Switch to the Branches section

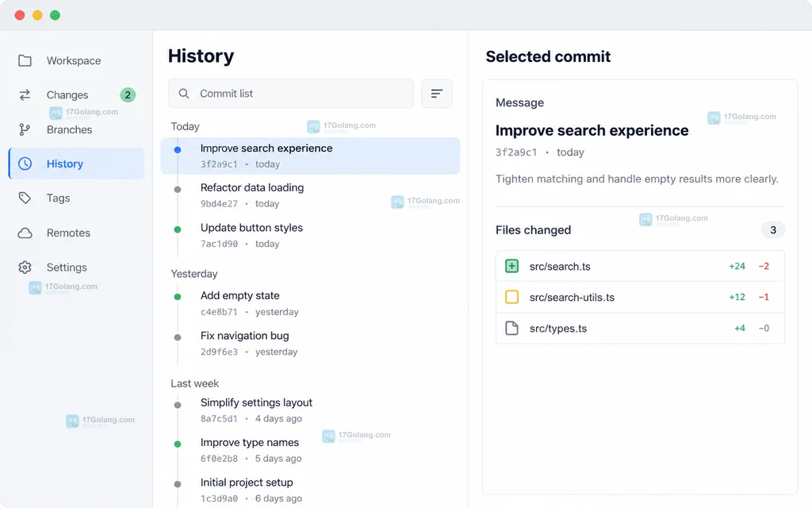(76, 129)
